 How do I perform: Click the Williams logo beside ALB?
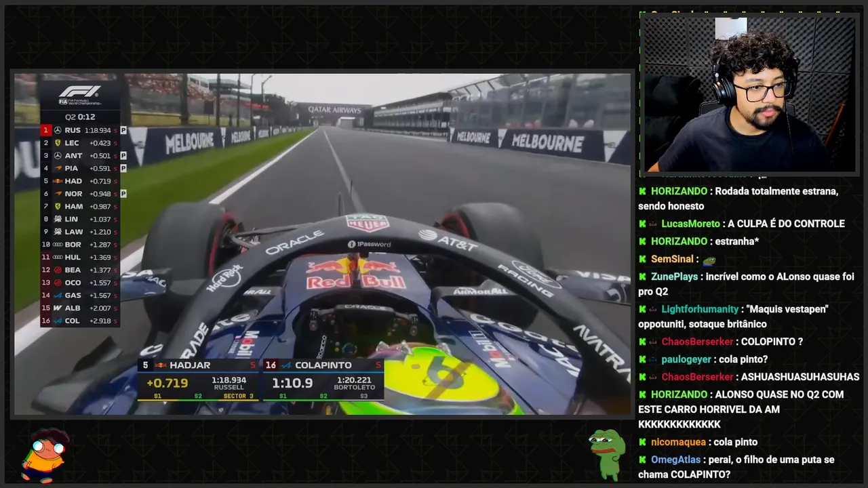(x=58, y=308)
